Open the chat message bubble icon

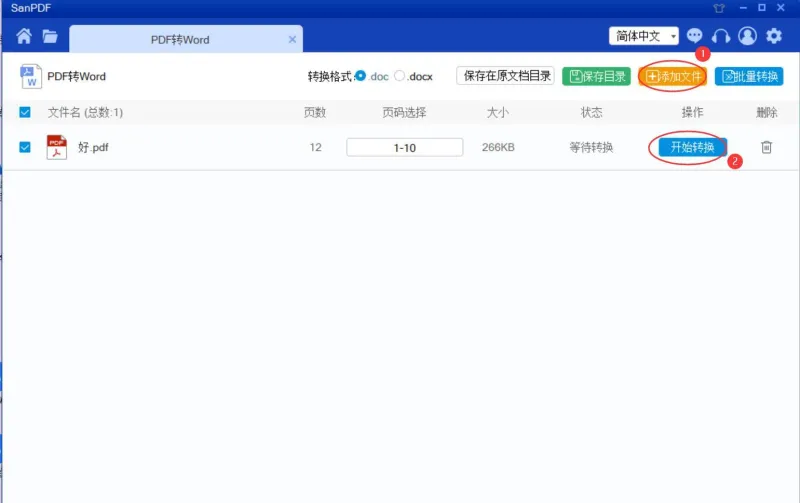[x=694, y=36]
